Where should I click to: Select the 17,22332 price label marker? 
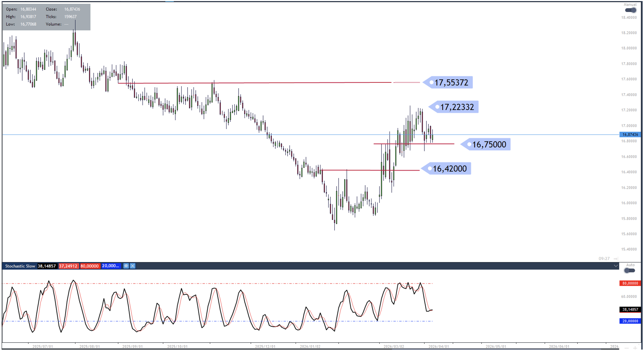coord(457,107)
